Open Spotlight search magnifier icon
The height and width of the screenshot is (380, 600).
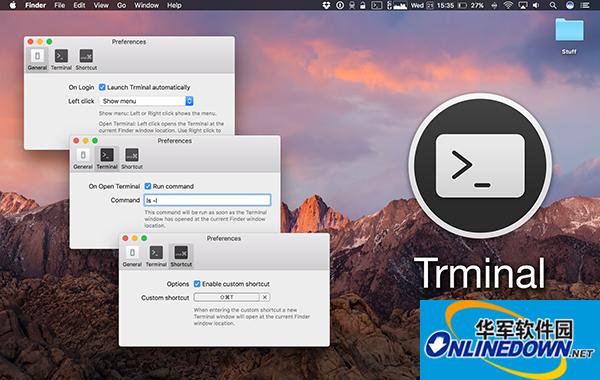(553, 5)
